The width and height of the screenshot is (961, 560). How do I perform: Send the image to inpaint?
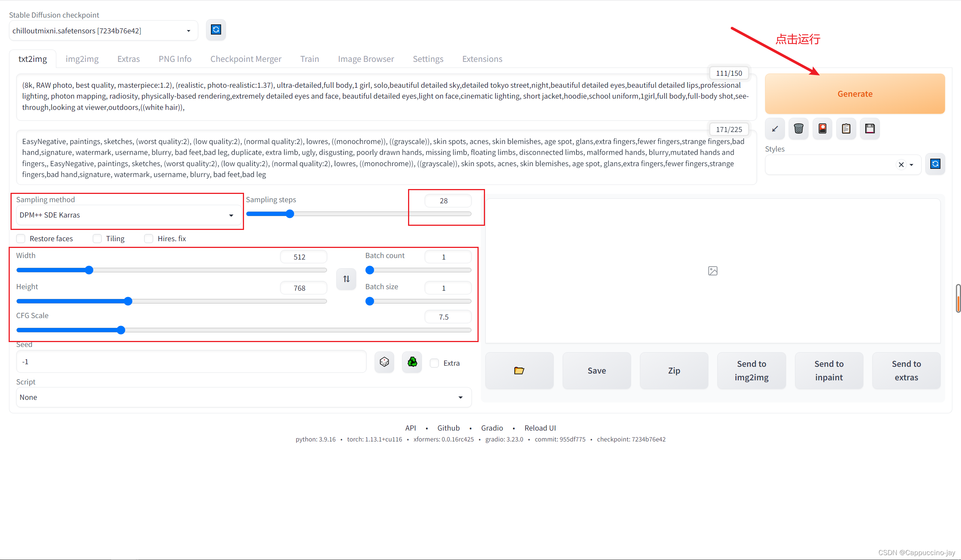coord(828,371)
